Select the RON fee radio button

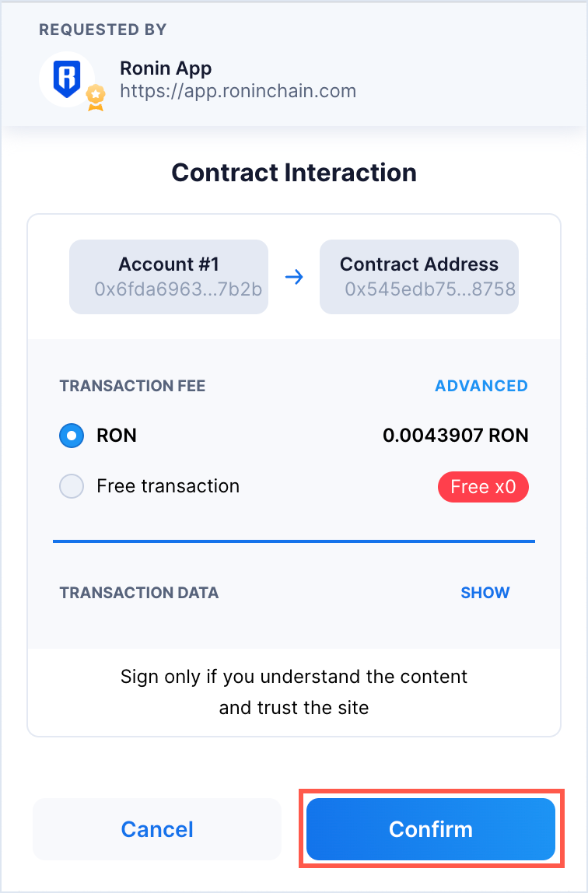click(x=72, y=436)
